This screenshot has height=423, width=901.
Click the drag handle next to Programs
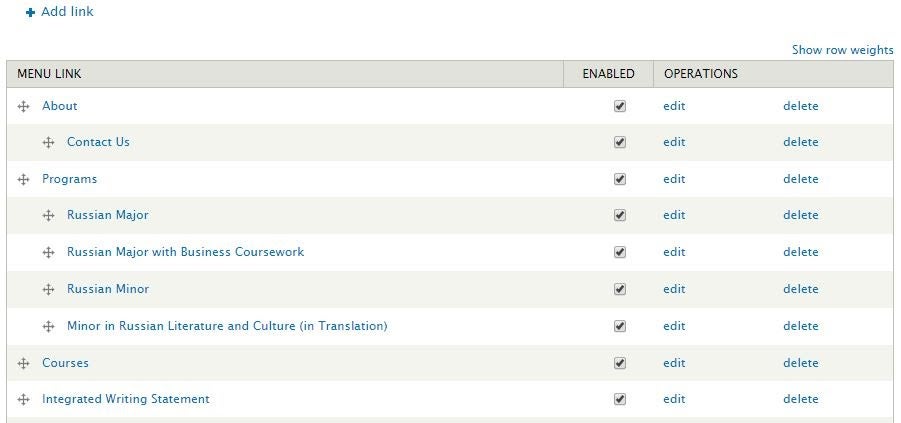pos(23,180)
